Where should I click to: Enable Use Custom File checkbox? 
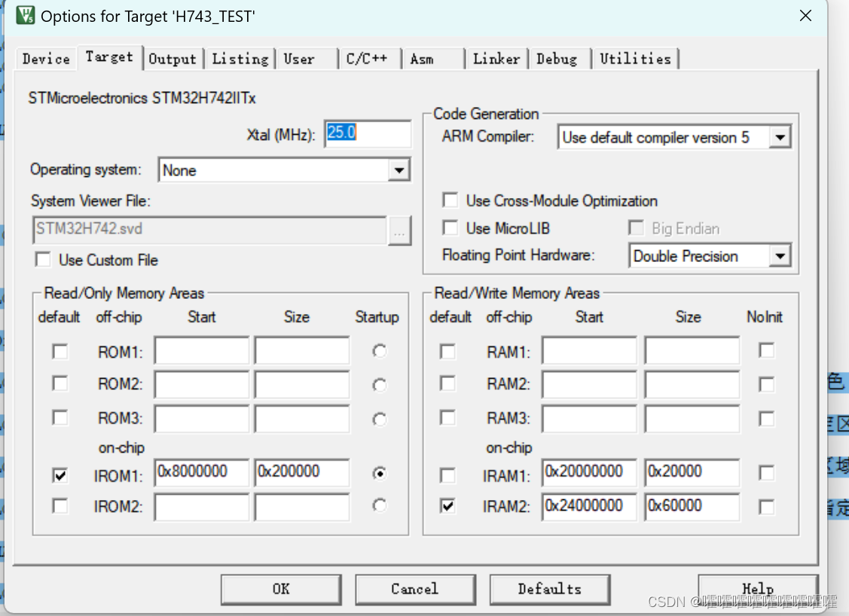coord(43,260)
